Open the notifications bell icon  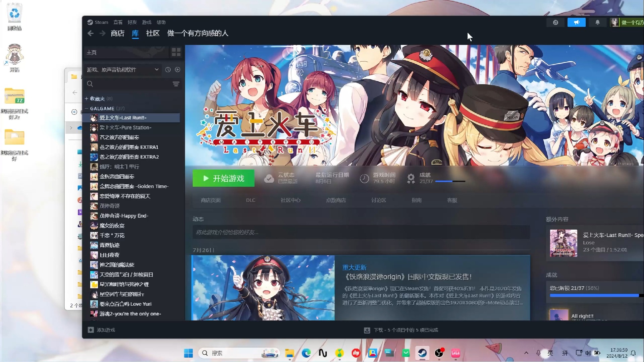click(x=597, y=22)
